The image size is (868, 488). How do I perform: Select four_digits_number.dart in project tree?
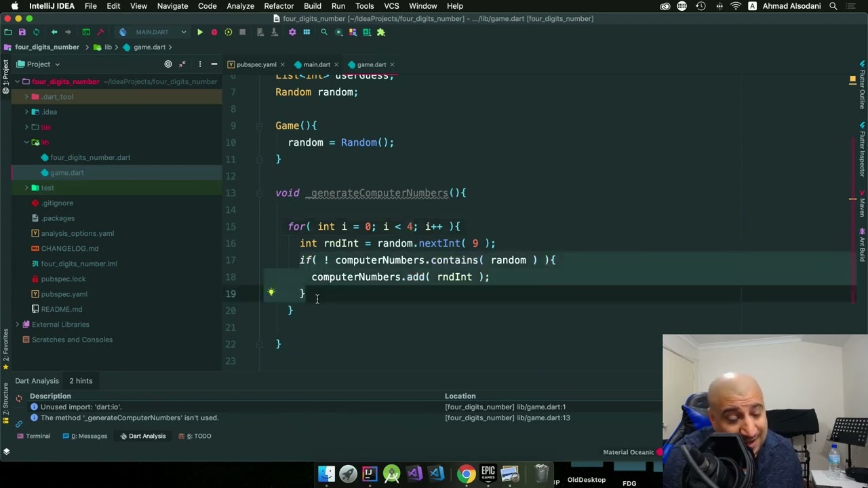point(90,157)
